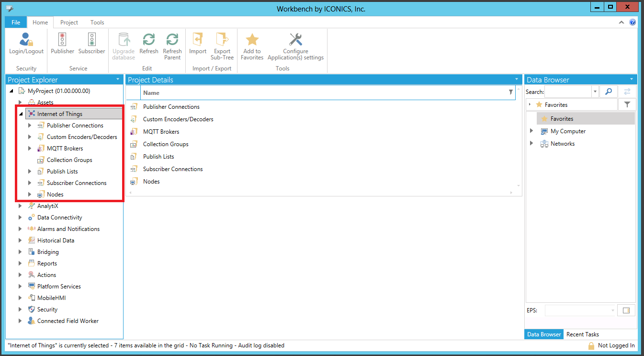Click the Subscriber traffic light icon
Viewport: 644px width, 356px height.
coord(91,40)
